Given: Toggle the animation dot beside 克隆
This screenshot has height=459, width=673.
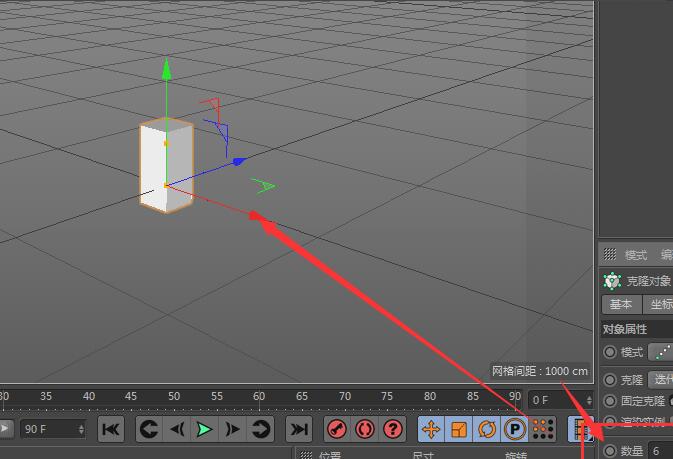Looking at the screenshot, I should tap(609, 380).
